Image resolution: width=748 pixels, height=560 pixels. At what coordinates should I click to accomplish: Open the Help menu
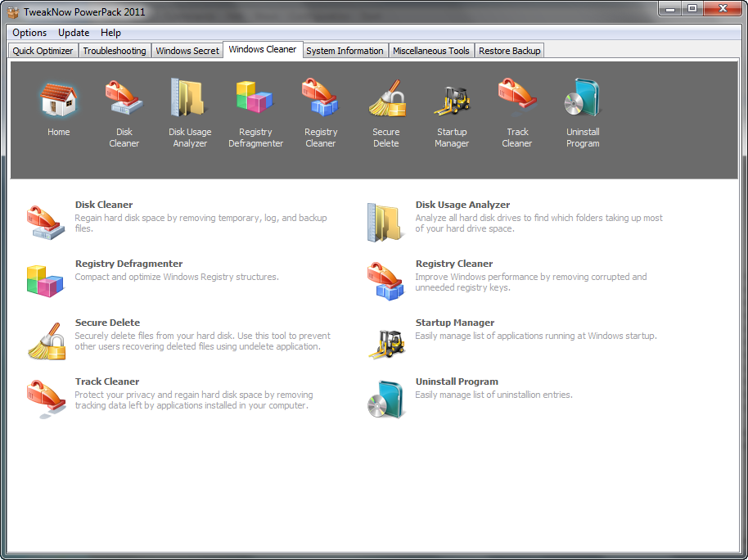coord(110,33)
